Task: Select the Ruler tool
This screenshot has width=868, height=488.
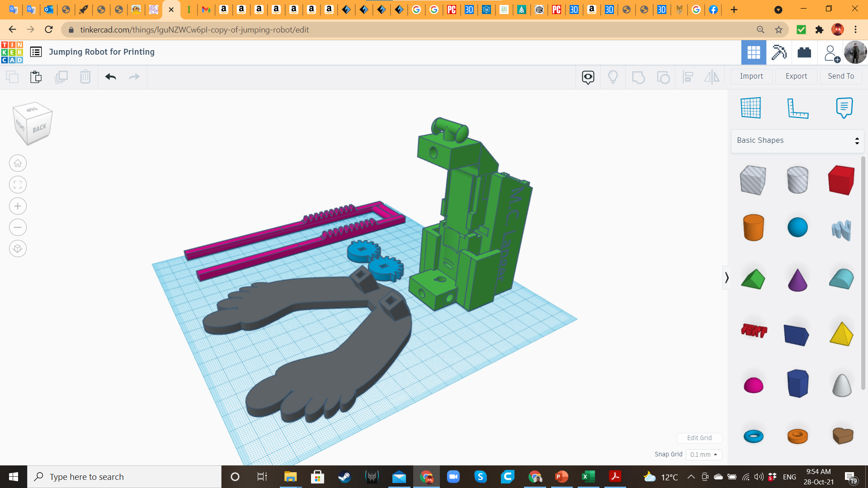Action: click(797, 108)
